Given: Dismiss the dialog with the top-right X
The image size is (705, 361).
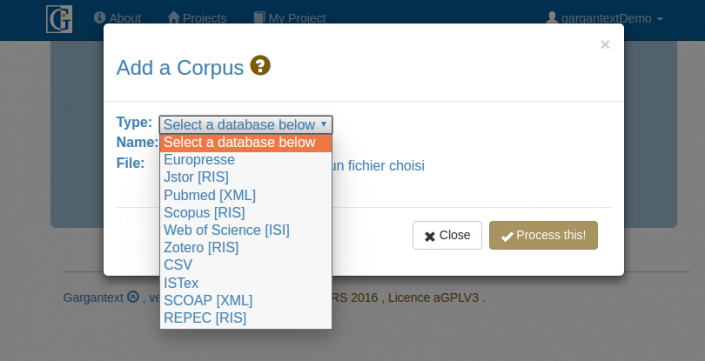Looking at the screenshot, I should [605, 45].
